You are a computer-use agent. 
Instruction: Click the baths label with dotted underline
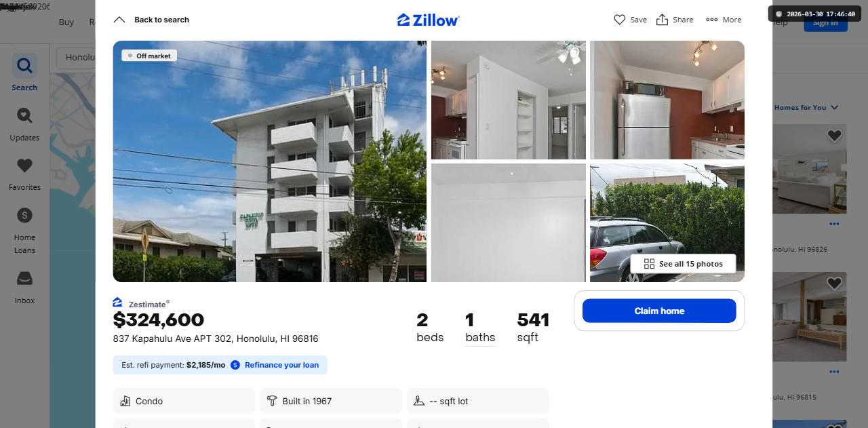pyautogui.click(x=480, y=337)
